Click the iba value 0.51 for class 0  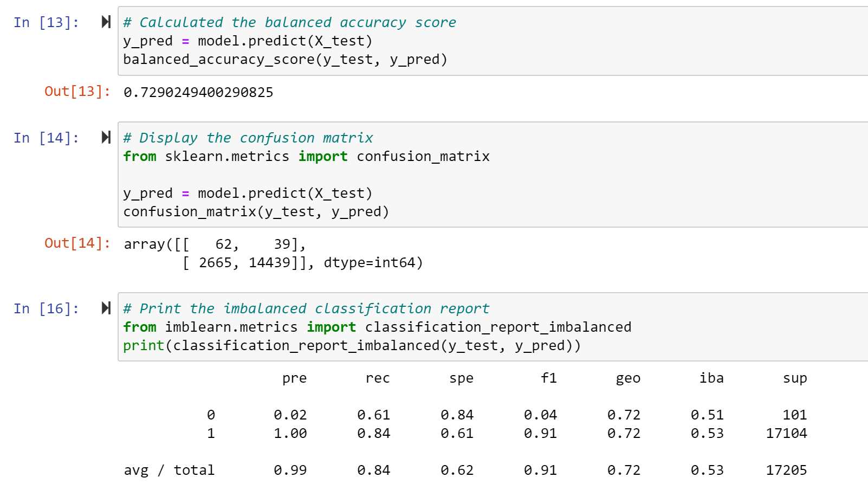point(707,415)
